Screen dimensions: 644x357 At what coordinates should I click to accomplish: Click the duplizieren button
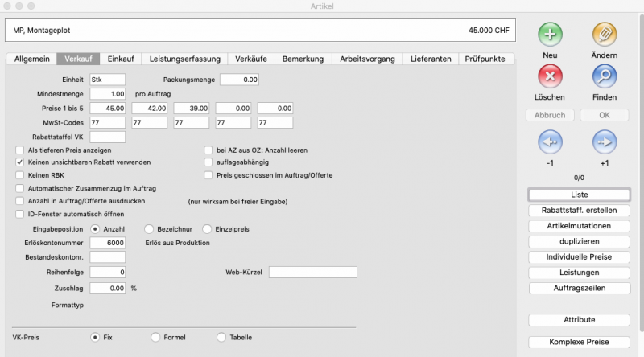pyautogui.click(x=578, y=241)
